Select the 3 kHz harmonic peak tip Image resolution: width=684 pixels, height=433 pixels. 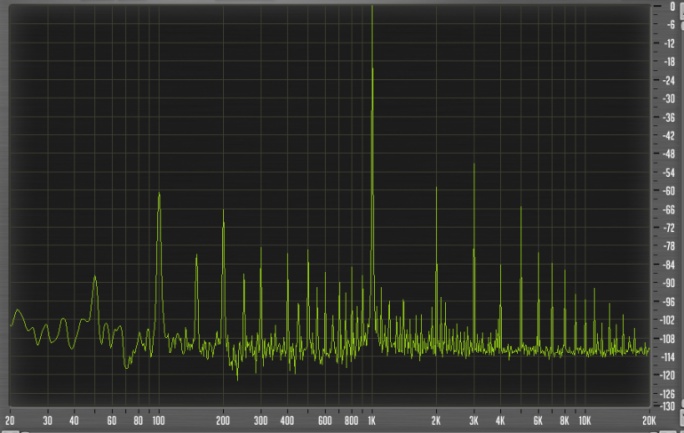[x=474, y=165]
